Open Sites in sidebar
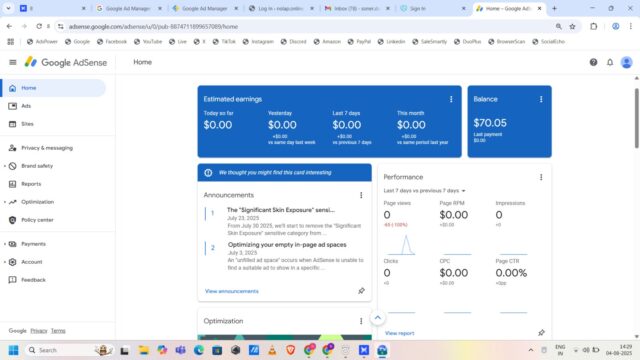This screenshot has height=360, width=640. (x=53, y=124)
